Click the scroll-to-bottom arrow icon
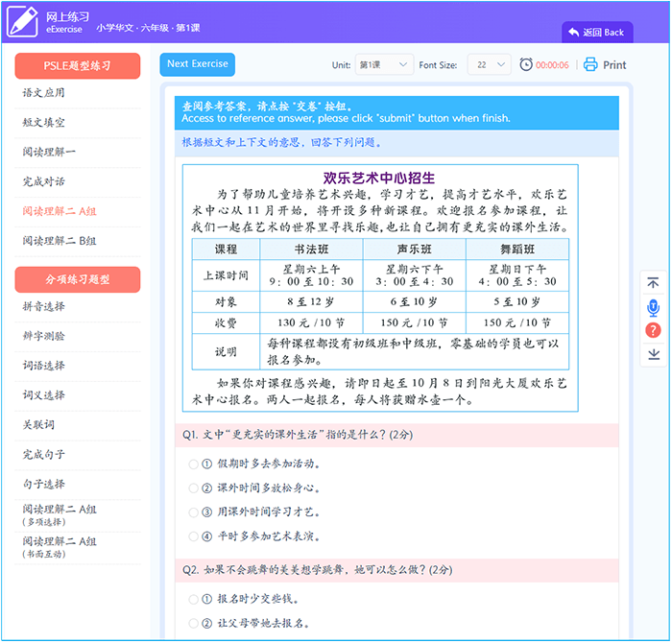 (653, 354)
